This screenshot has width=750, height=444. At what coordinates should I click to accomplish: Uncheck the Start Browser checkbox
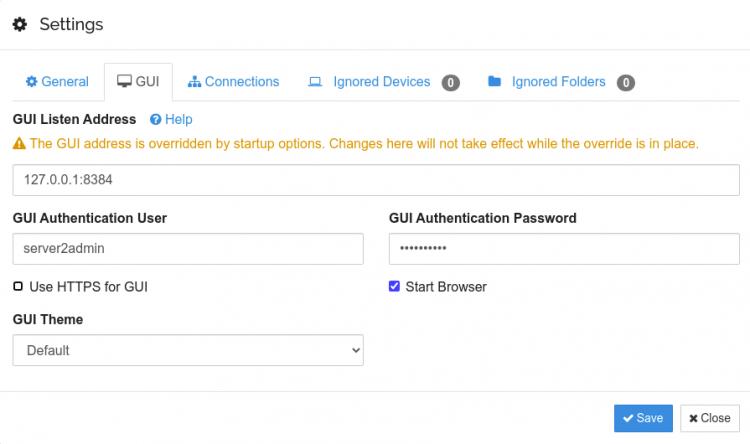(394, 287)
